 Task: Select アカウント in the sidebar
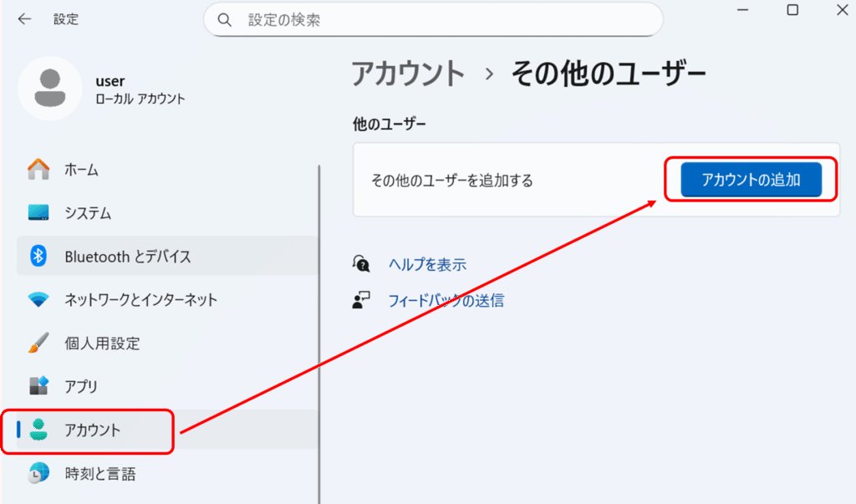(92, 430)
